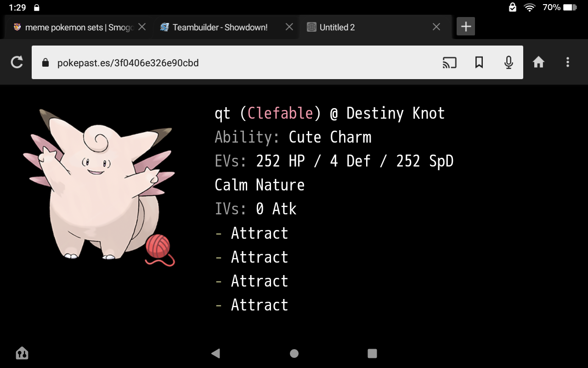Tap the 1:29 clock in status bar
The image size is (588, 368).
point(17,7)
